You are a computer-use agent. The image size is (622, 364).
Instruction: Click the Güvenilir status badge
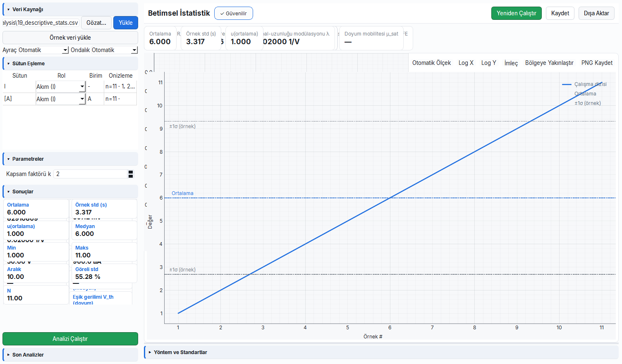234,13
